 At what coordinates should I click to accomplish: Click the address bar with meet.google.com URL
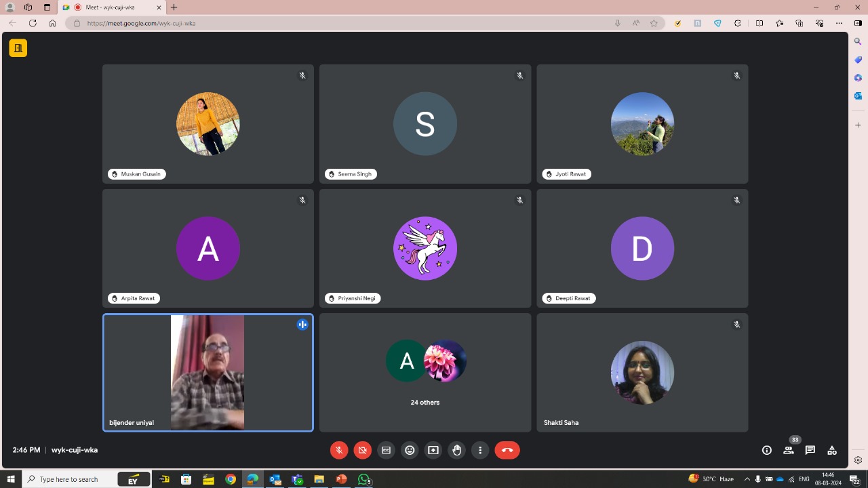point(339,23)
